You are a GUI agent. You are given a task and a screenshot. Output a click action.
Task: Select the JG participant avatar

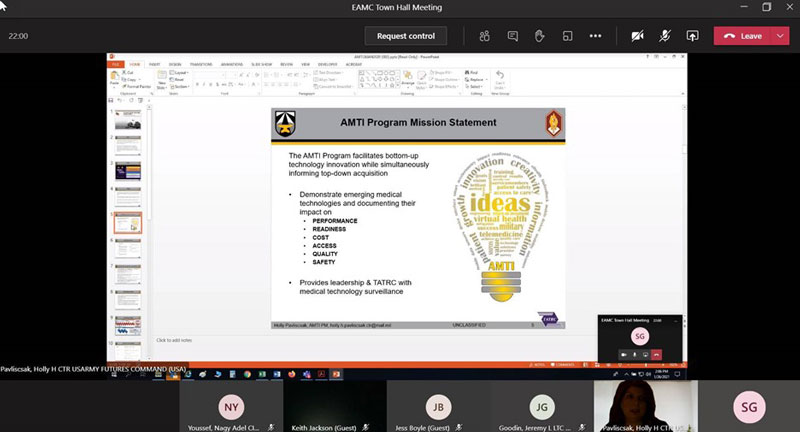[x=541, y=406]
